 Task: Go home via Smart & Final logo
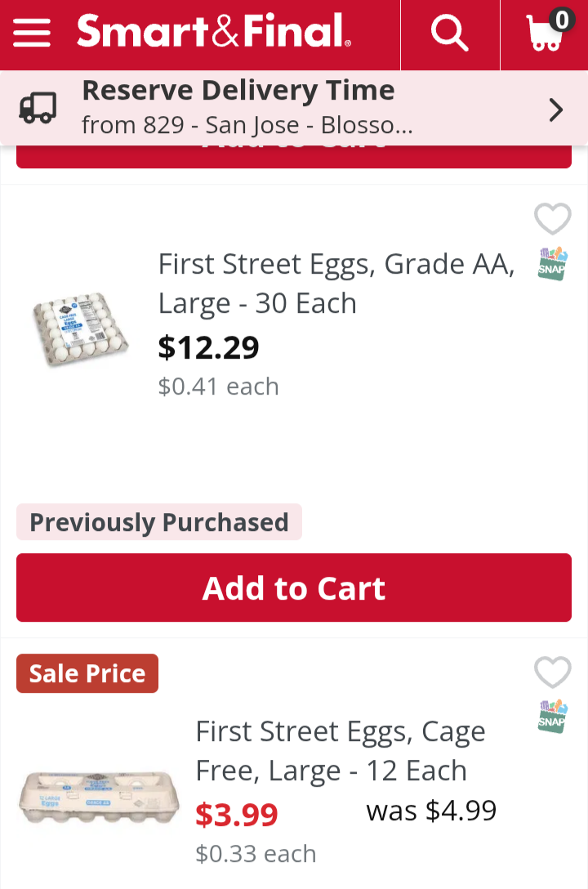214,30
